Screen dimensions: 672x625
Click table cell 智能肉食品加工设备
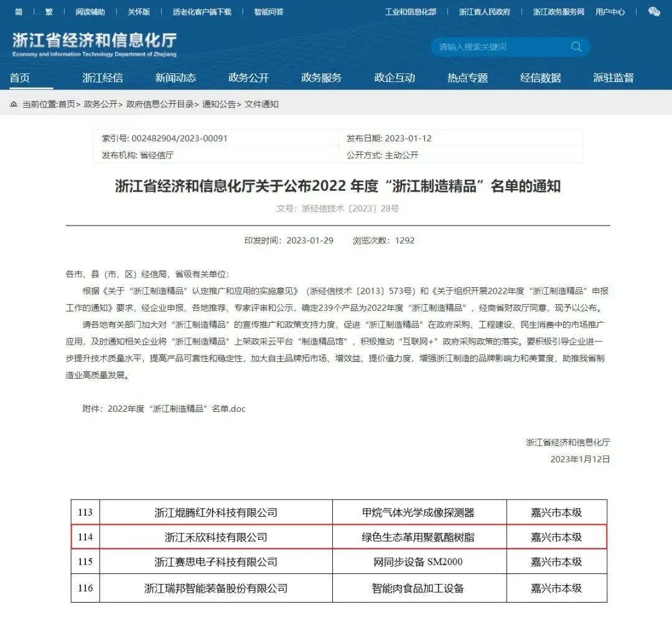[418, 588]
